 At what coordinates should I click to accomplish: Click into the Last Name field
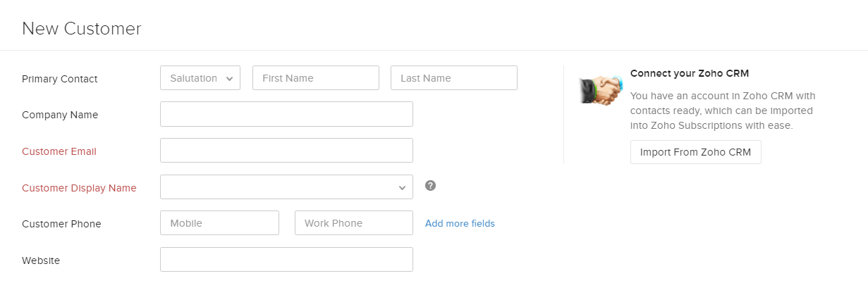[453, 78]
